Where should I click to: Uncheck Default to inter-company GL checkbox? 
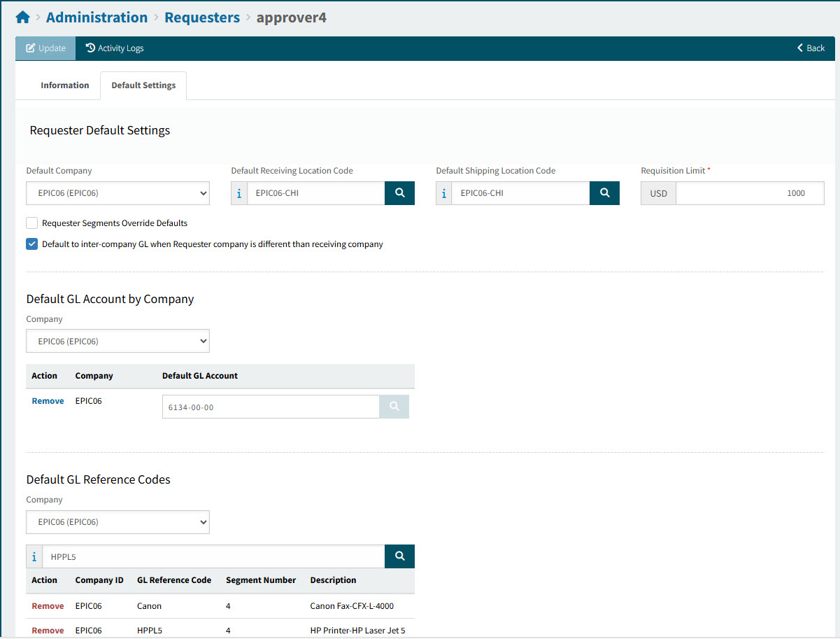32,244
